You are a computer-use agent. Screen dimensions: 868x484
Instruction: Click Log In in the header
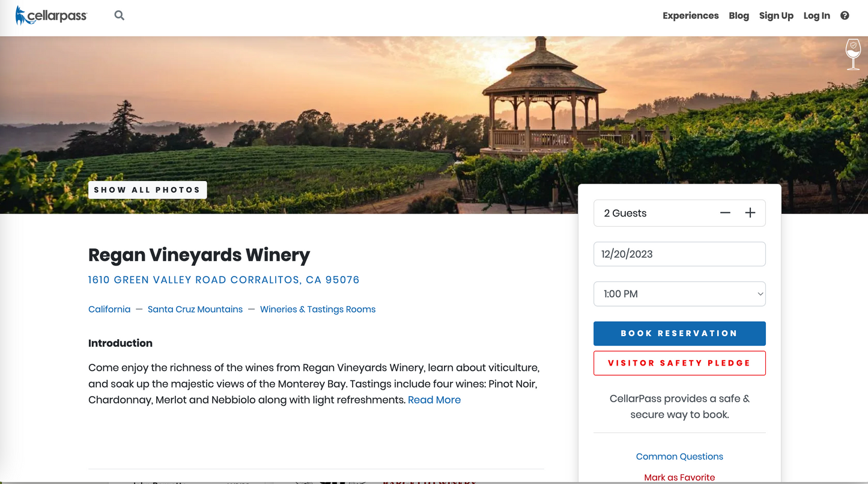[816, 16]
